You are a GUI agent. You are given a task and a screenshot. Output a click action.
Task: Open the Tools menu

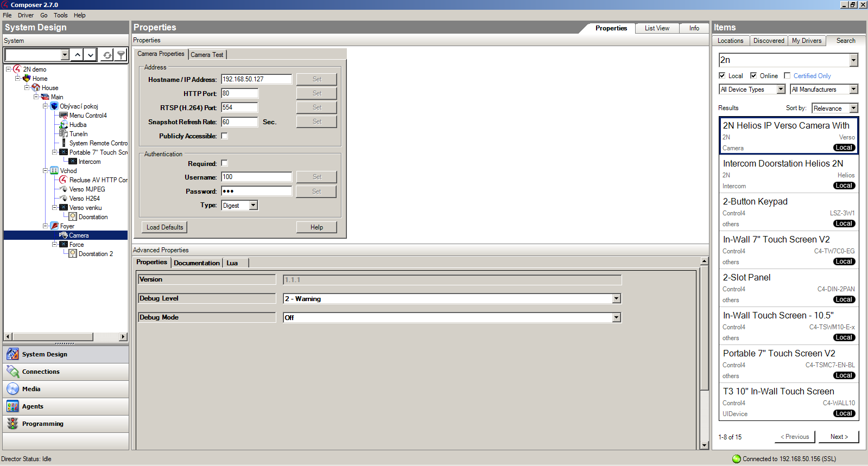click(x=60, y=15)
